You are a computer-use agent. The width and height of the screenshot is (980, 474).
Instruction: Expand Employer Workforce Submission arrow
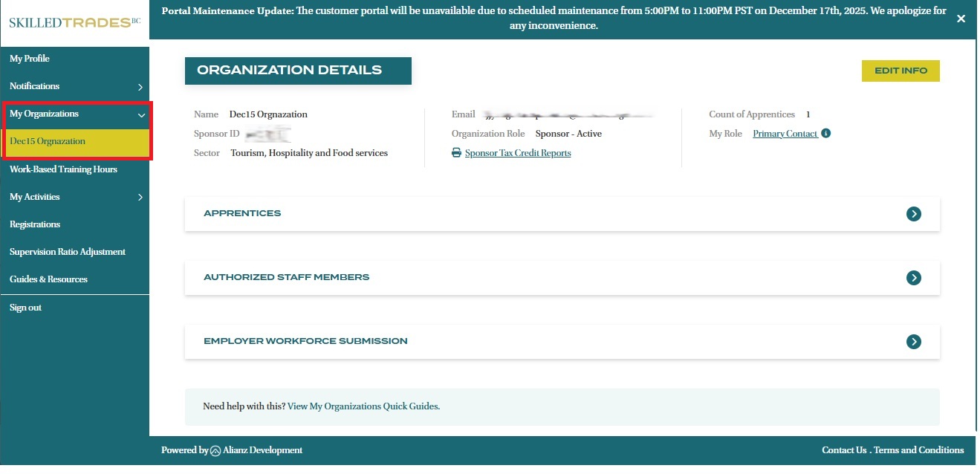913,342
